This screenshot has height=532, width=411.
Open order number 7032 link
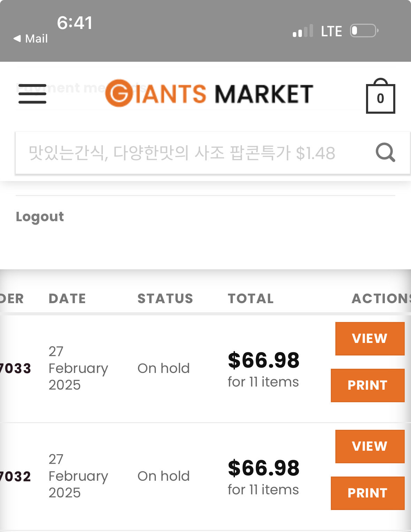tap(15, 477)
